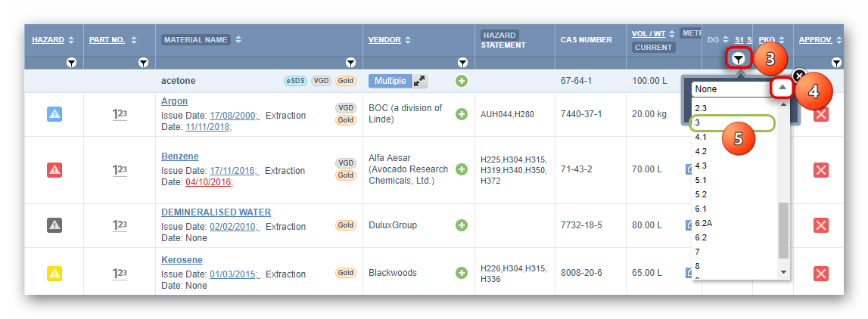Click the eSDS badge on acetone row
Screen dimensions: 868x319
tap(295, 82)
